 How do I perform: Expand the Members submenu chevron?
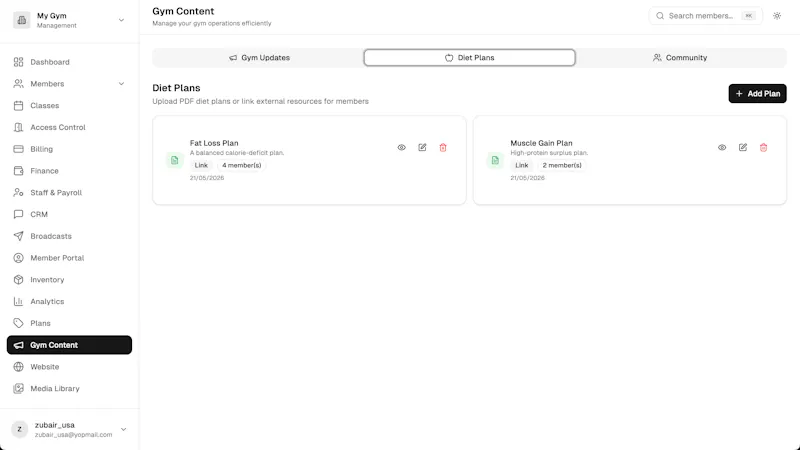121,84
